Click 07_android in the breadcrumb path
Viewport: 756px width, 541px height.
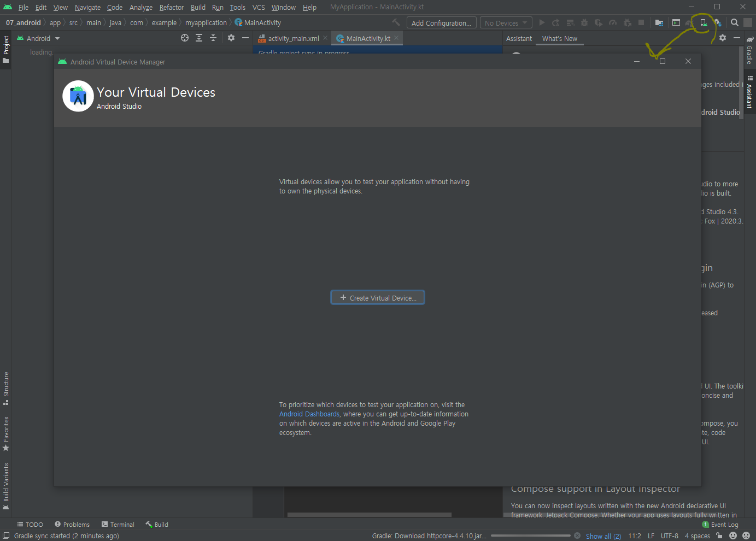[x=24, y=22]
